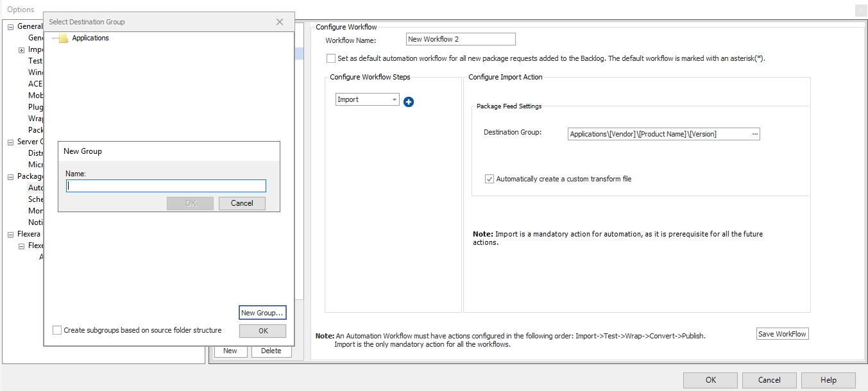
Task: Select the Noti item under Package
Action: [35, 223]
